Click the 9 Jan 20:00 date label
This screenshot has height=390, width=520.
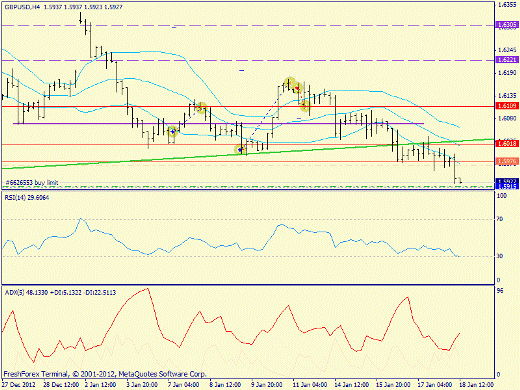click(267, 384)
